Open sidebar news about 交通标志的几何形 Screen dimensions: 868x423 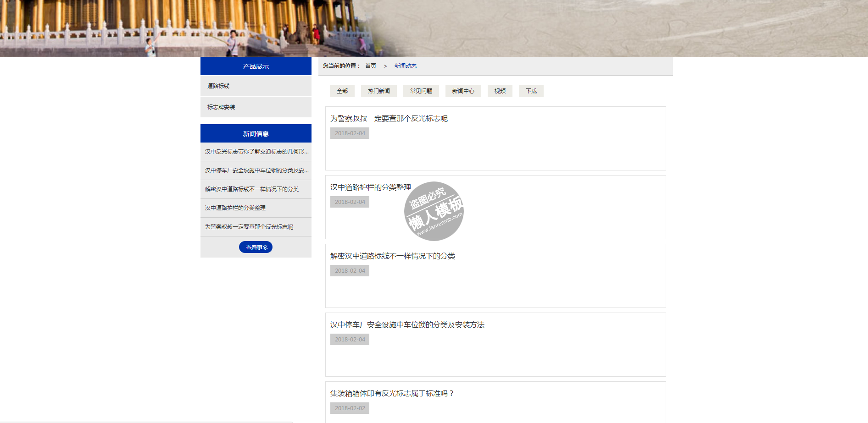click(256, 152)
